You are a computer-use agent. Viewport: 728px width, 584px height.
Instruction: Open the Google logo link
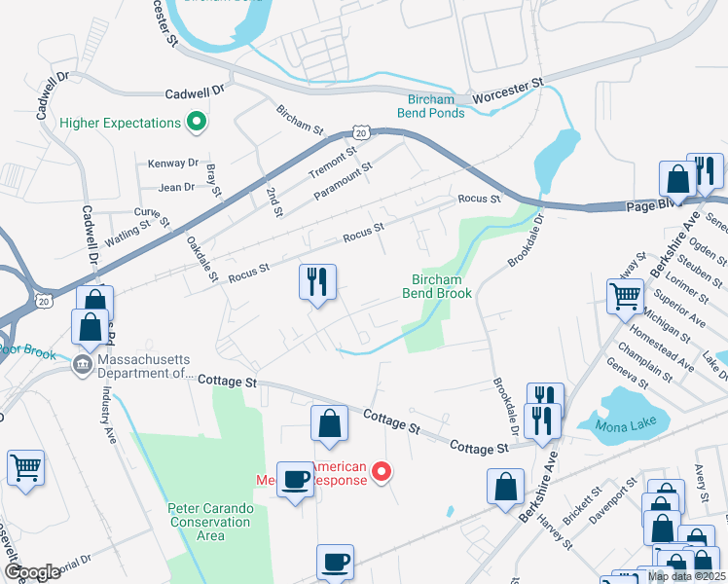[x=33, y=573]
